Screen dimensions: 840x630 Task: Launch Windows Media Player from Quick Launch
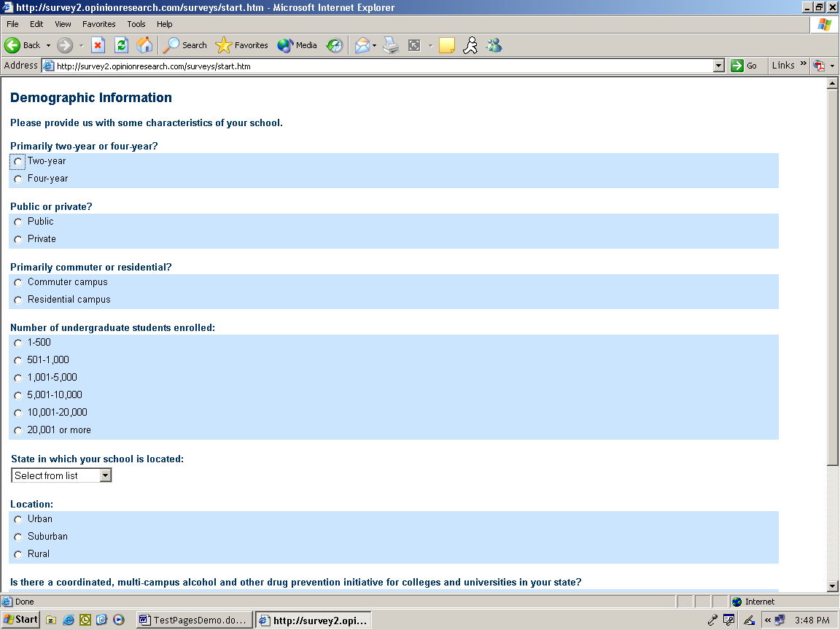119,620
